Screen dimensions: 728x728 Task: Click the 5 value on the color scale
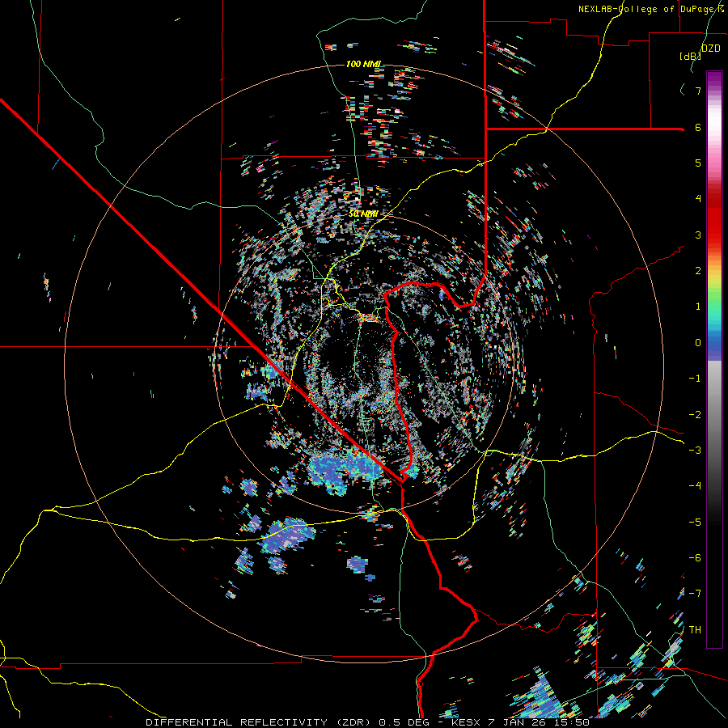(x=698, y=163)
